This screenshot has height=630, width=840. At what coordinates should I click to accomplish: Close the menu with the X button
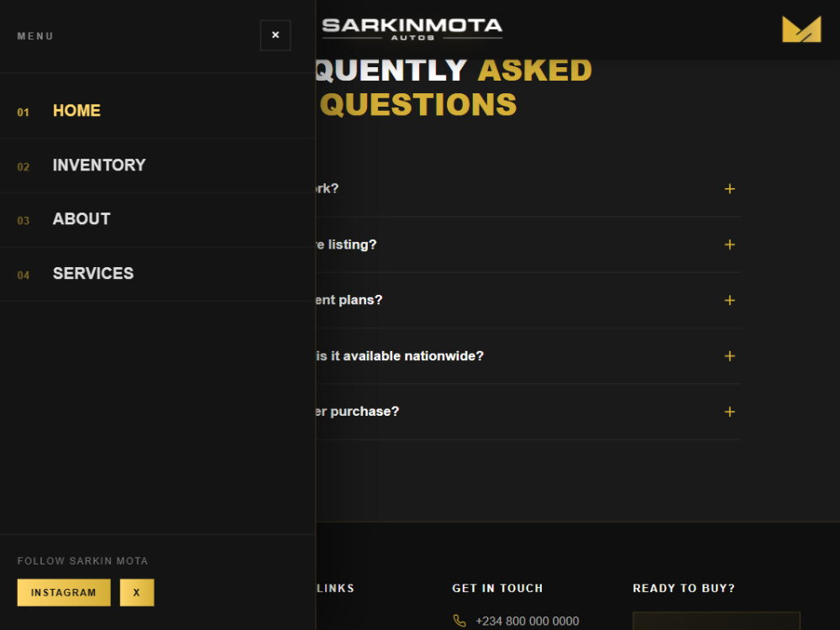point(276,35)
